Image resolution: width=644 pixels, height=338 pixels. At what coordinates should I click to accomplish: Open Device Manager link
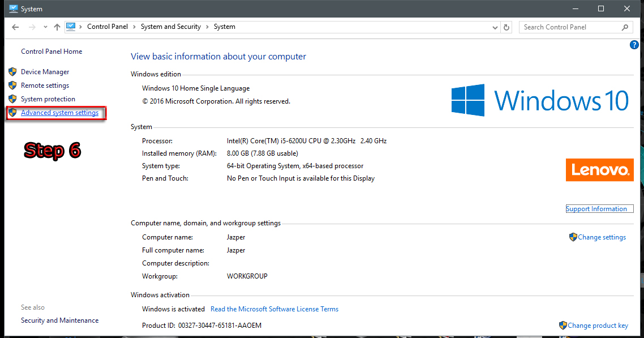(45, 72)
